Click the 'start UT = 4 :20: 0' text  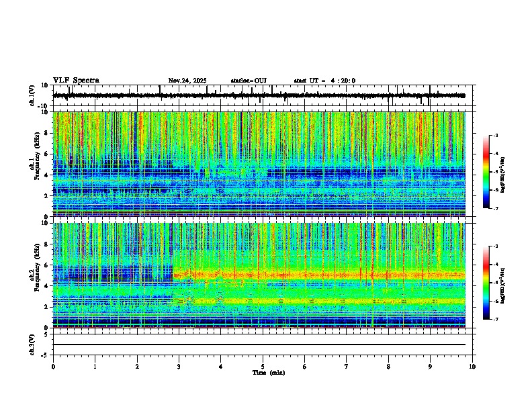[x=324, y=81]
